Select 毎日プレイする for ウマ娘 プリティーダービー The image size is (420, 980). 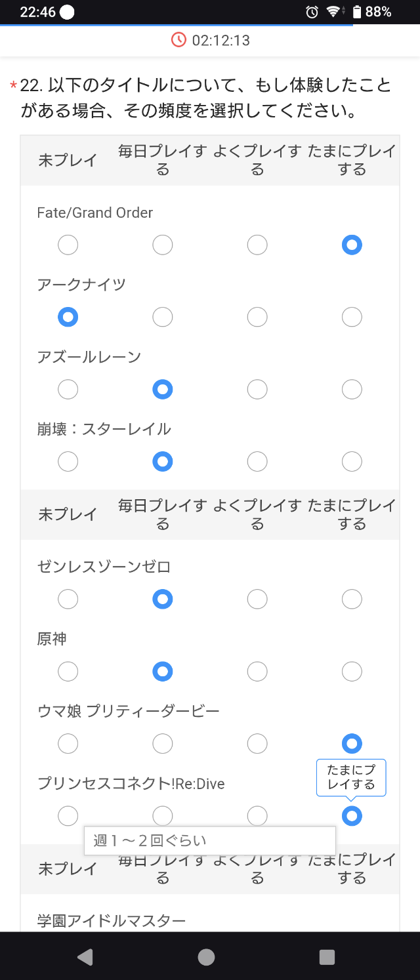(x=162, y=744)
